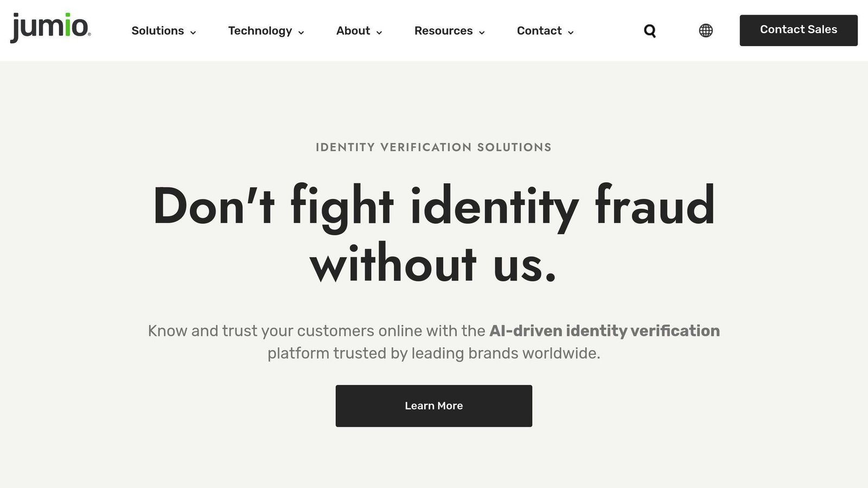Expand the chevron next to Resources
This screenshot has height=488, width=868.
(481, 33)
